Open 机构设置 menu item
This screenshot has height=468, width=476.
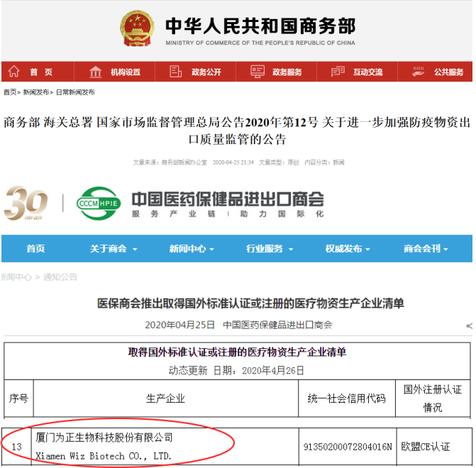126,72
